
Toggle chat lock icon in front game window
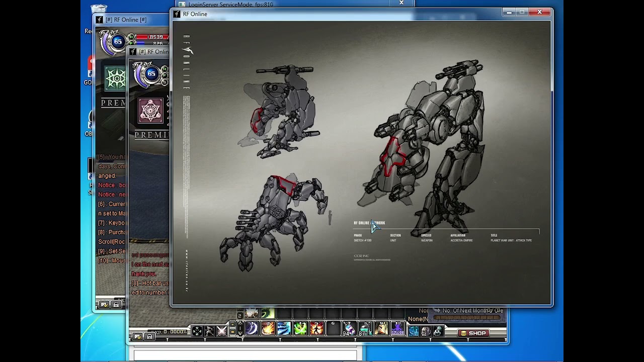[149, 336]
